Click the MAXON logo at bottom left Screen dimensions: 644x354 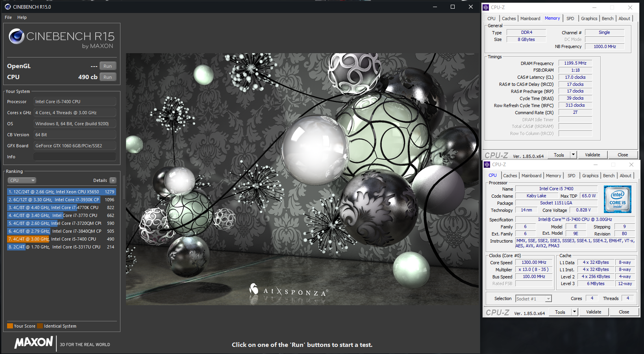pyautogui.click(x=34, y=342)
